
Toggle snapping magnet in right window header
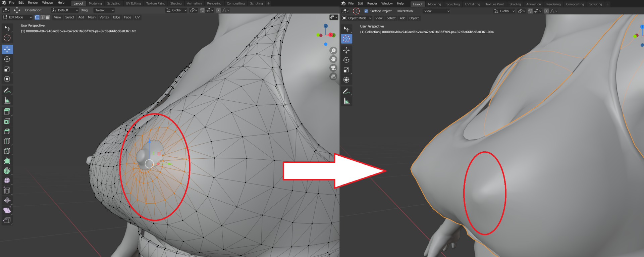(530, 11)
